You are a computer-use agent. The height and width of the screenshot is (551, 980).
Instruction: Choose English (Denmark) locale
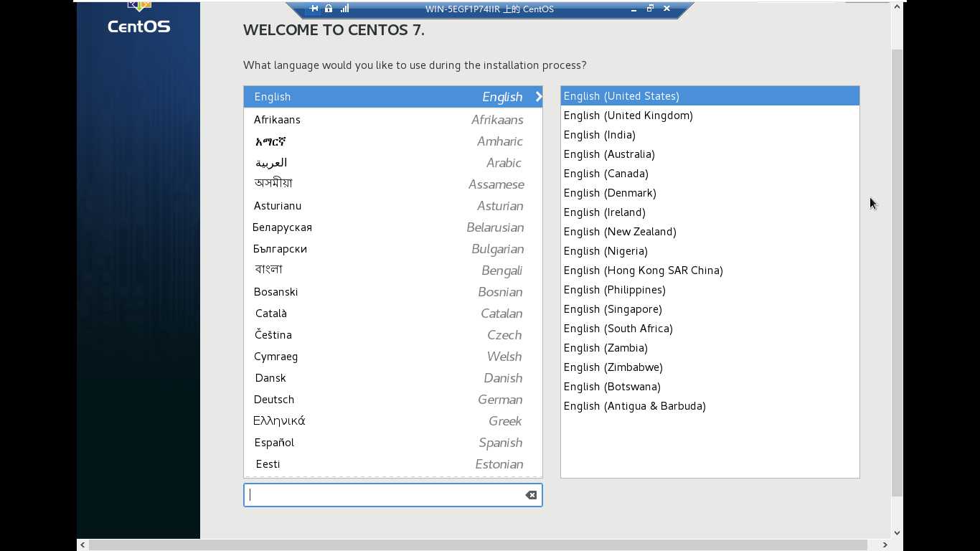[710, 193]
